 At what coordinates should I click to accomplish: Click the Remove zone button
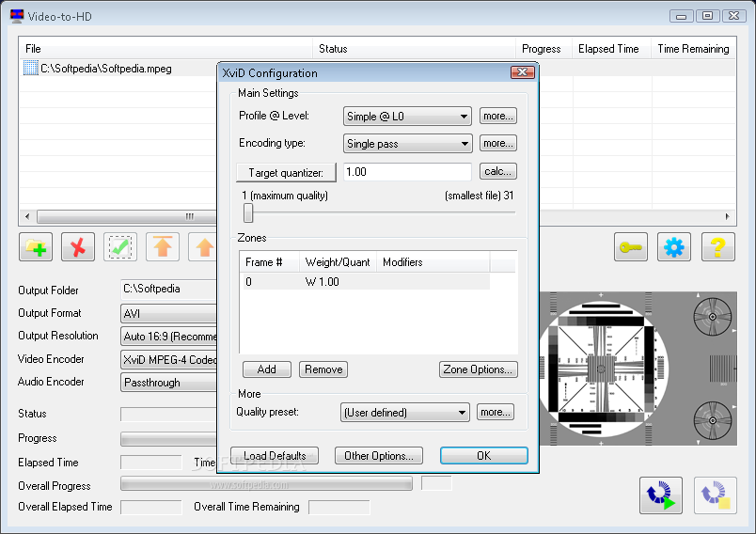[x=323, y=369]
